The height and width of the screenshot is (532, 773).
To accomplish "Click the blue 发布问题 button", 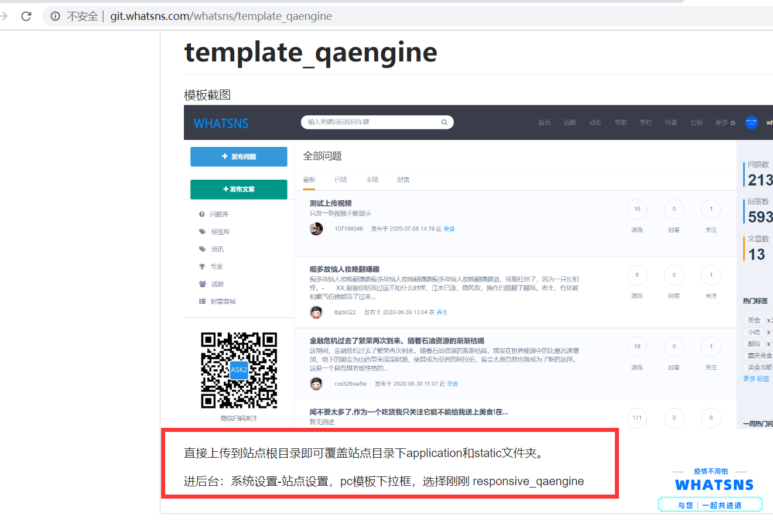I will point(238,157).
